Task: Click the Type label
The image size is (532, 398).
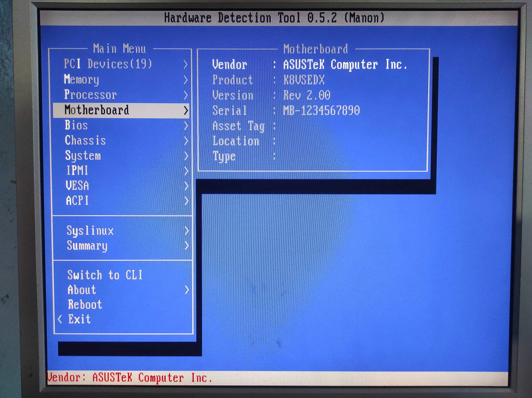Action: [x=224, y=157]
